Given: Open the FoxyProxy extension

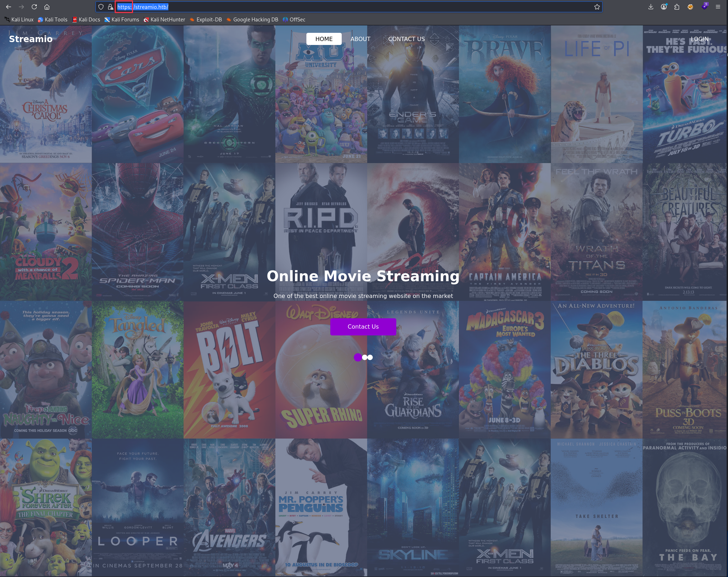Looking at the screenshot, I should click(691, 7).
